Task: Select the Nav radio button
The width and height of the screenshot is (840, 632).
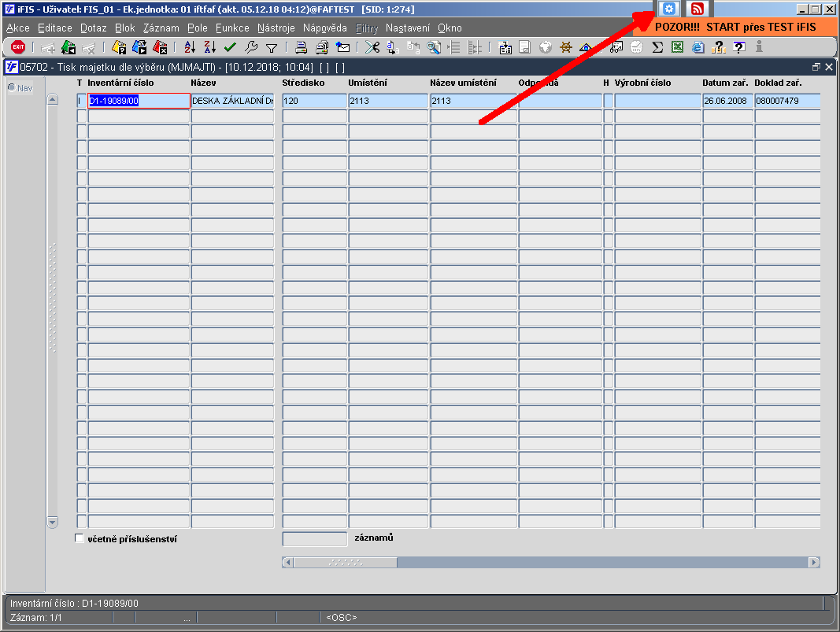Action: tap(11, 87)
